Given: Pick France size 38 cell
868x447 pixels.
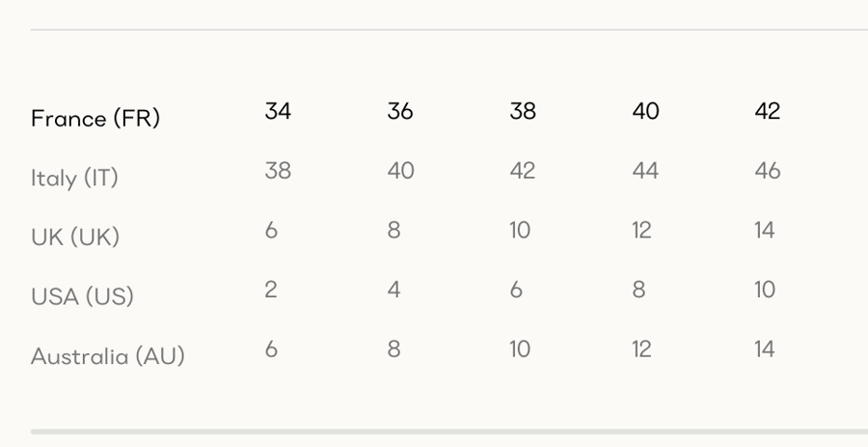Looking at the screenshot, I should coord(523,111).
